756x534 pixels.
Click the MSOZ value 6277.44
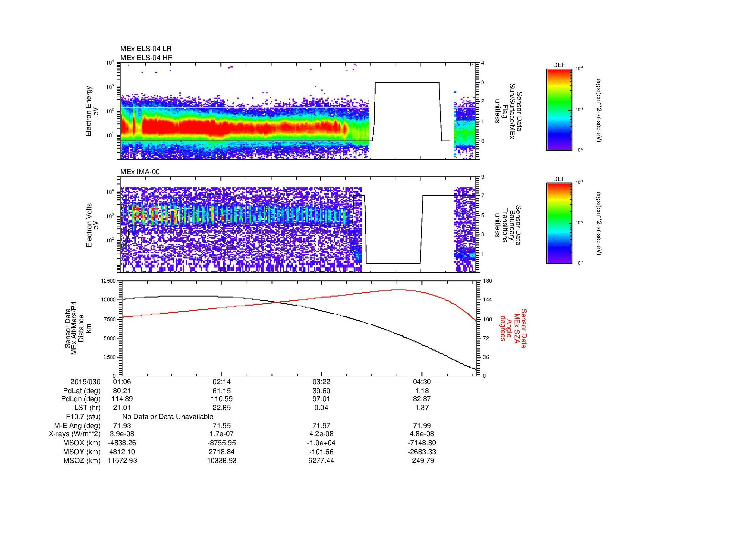coord(321,461)
